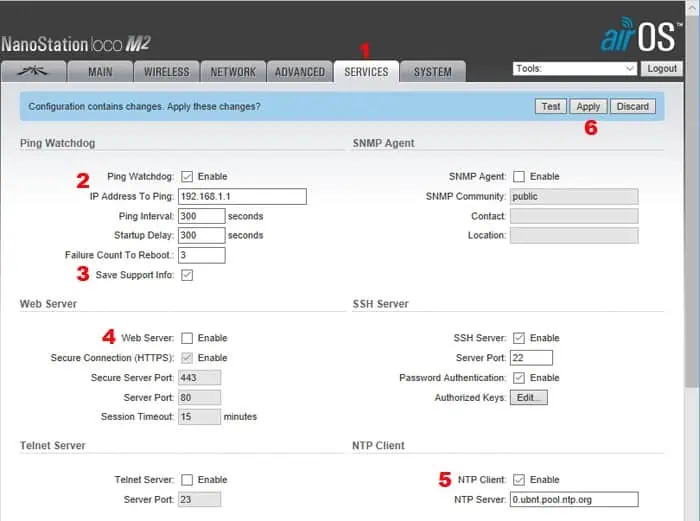Image resolution: width=700 pixels, height=521 pixels.
Task: Uncheck the NTP Client Enable checkbox
Action: tap(518, 480)
